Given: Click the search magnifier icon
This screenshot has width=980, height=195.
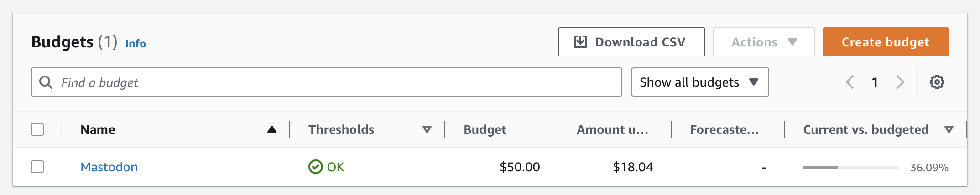Looking at the screenshot, I should (x=46, y=82).
